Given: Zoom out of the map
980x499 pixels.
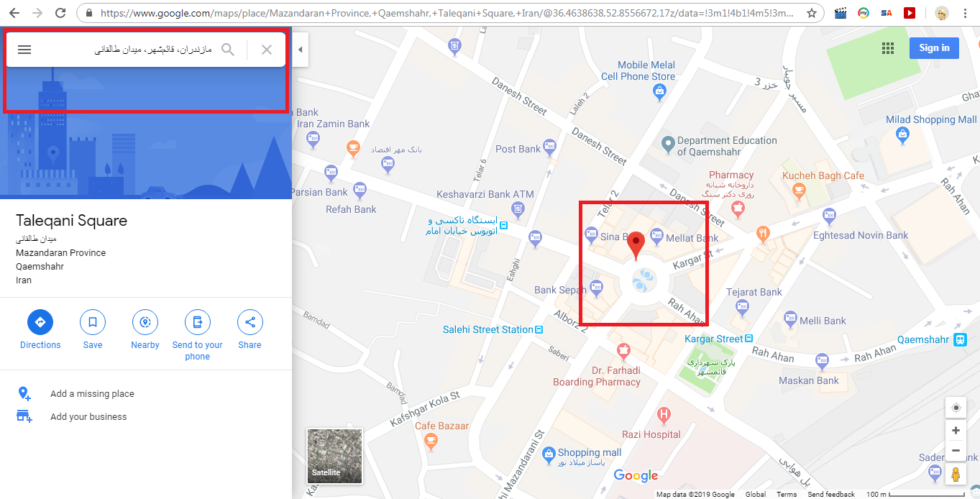Looking at the screenshot, I should [x=956, y=451].
